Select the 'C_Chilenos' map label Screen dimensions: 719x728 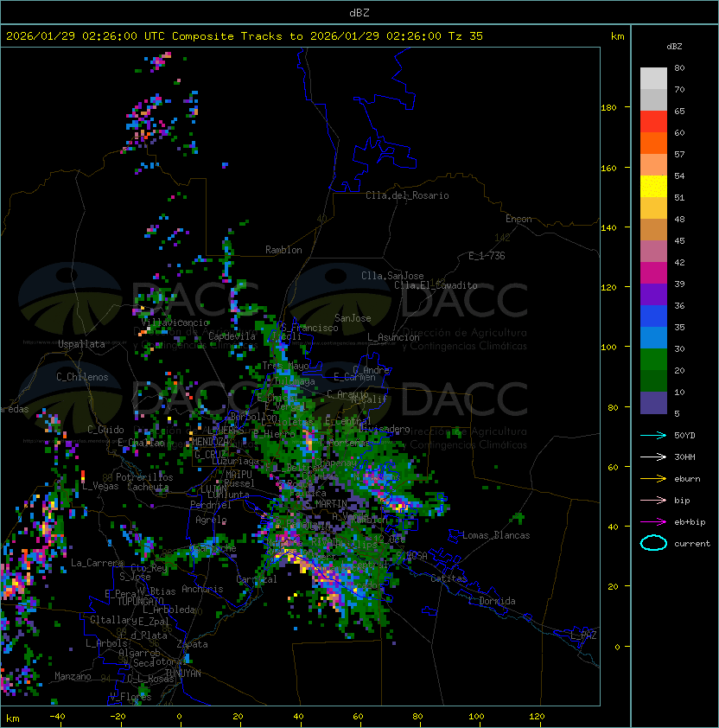pyautogui.click(x=82, y=377)
